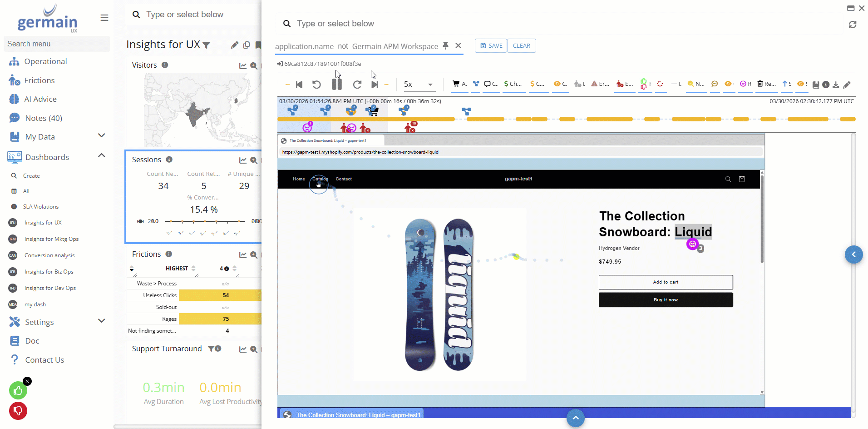Click the pencil edit icon in replay toolbar
Viewport: 868px width, 429px height.
pyautogui.click(x=847, y=85)
